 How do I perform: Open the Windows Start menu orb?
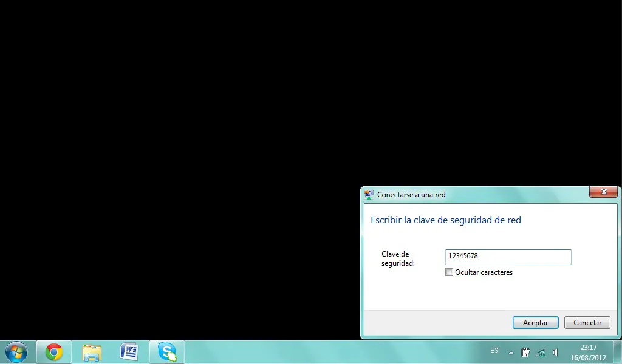point(16,352)
